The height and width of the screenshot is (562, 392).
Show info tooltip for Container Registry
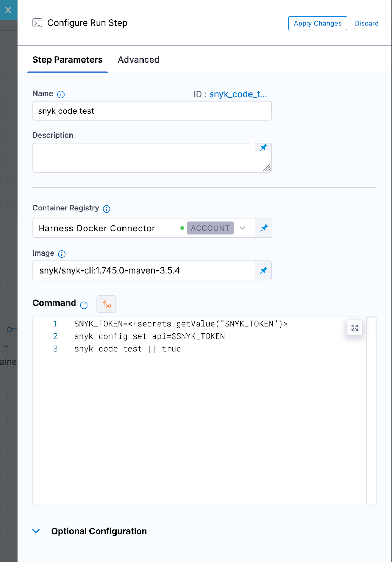click(x=107, y=209)
